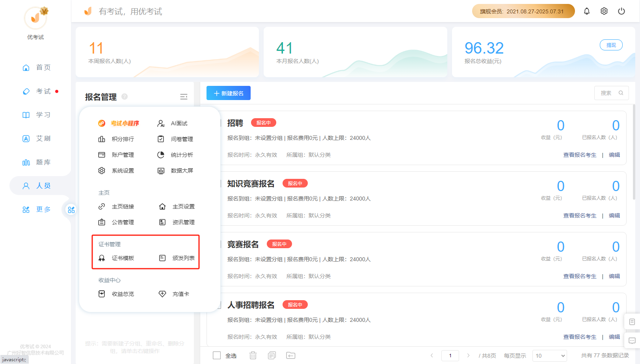The image size is (640, 364).
Task: Click the trash delete icon in footer
Action: point(253,355)
